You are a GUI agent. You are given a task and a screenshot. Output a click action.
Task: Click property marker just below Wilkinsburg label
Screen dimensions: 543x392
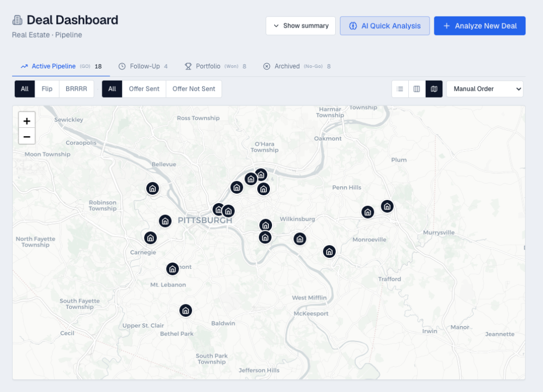(x=300, y=239)
